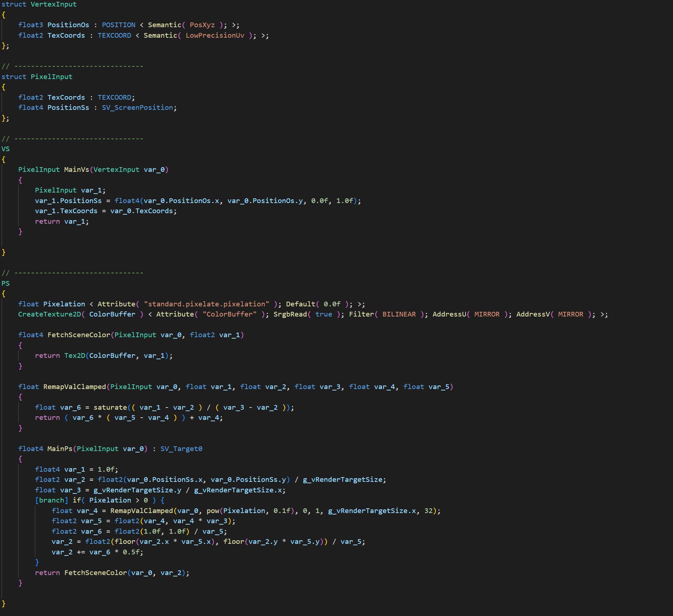This screenshot has width=673, height=616.
Task: Click 'var_2 += var_6 * 0.5f;' line
Action: (98, 552)
